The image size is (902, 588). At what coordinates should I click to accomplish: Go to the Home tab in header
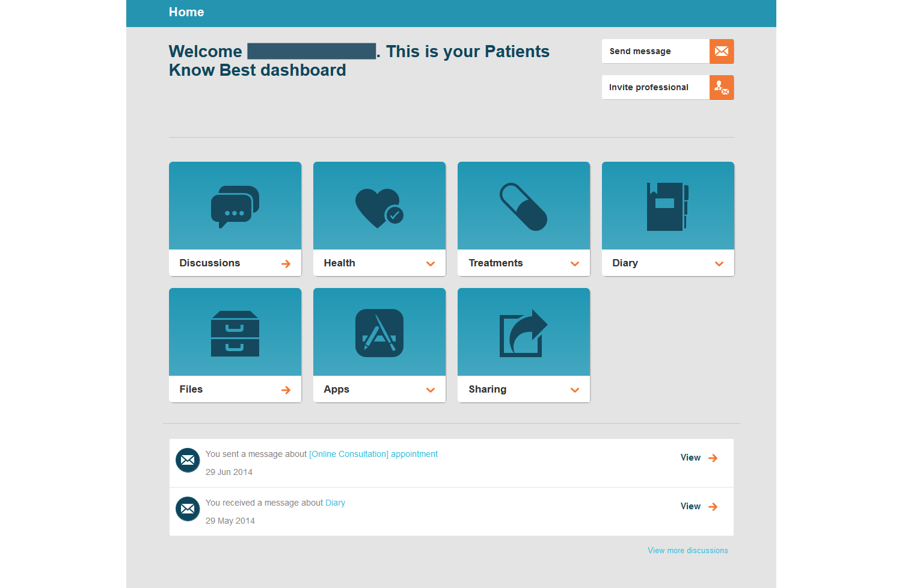186,12
